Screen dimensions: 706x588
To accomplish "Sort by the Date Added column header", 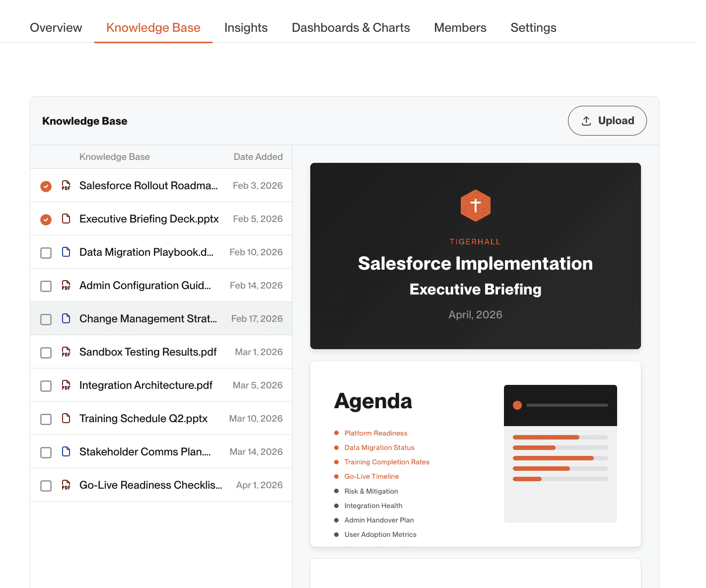I will (x=258, y=157).
